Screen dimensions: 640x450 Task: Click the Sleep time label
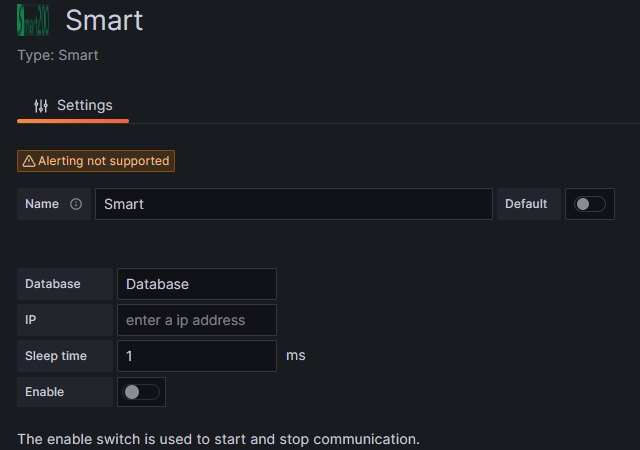click(x=56, y=356)
